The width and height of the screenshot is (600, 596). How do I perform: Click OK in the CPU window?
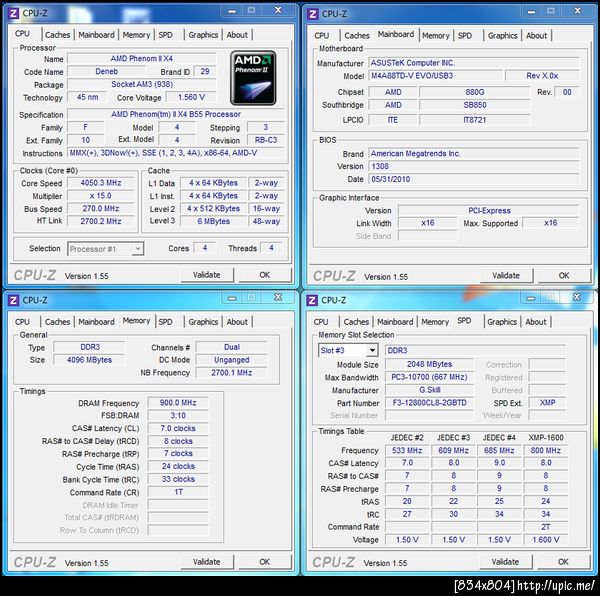point(264,275)
